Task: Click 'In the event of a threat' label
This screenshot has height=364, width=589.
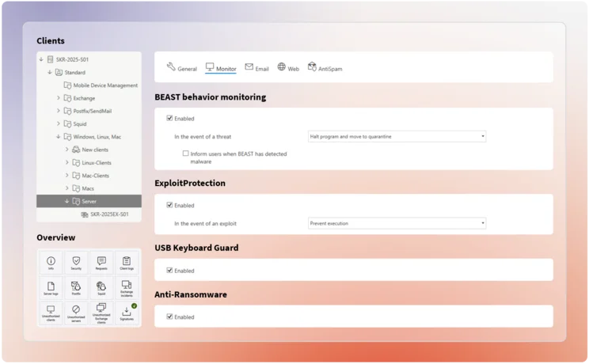Action: [203, 137]
